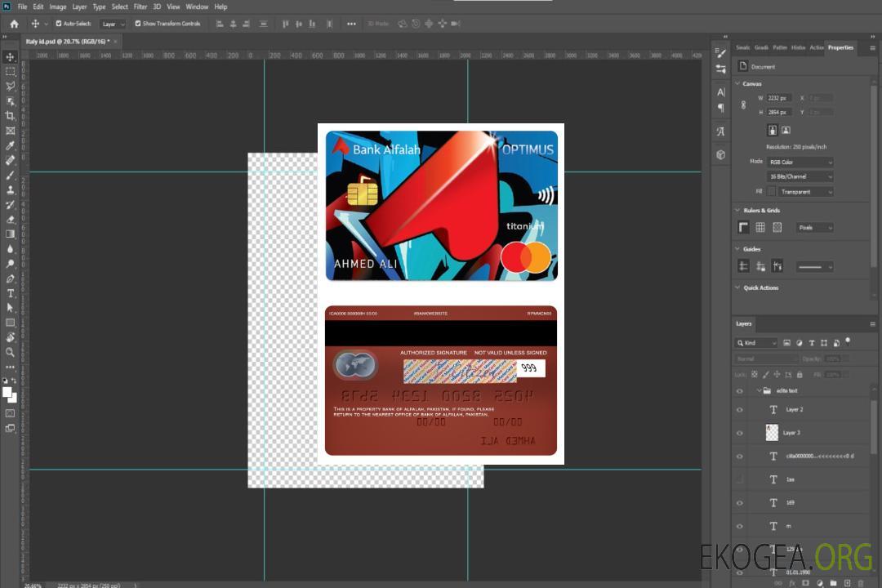Image resolution: width=882 pixels, height=588 pixels.
Task: Uncheck the Auto-Select checkbox
Action: pos(59,24)
